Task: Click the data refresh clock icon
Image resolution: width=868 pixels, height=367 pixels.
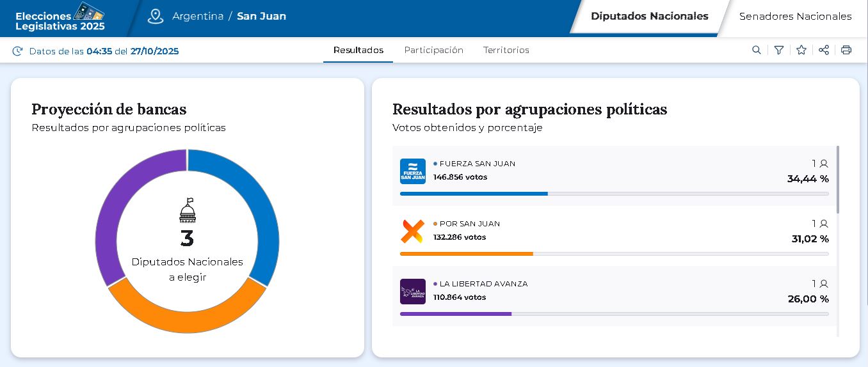Action: click(17, 51)
